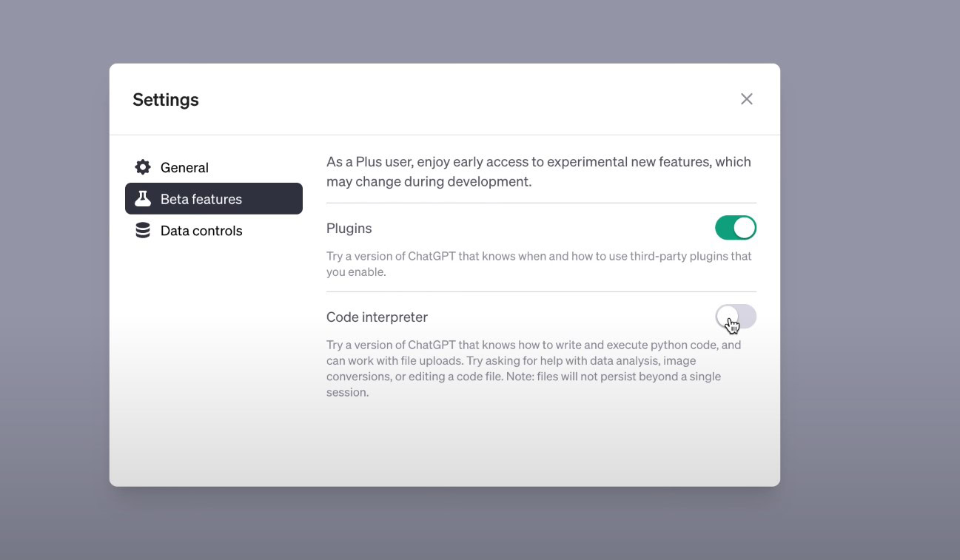Click the Code interpreter description paragraph
This screenshot has width=960, height=560.
[533, 368]
